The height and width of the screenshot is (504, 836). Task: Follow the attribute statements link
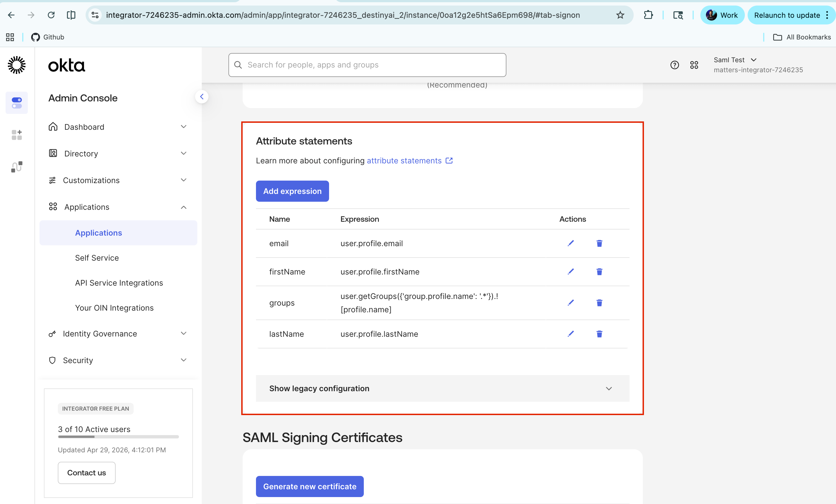pyautogui.click(x=409, y=161)
